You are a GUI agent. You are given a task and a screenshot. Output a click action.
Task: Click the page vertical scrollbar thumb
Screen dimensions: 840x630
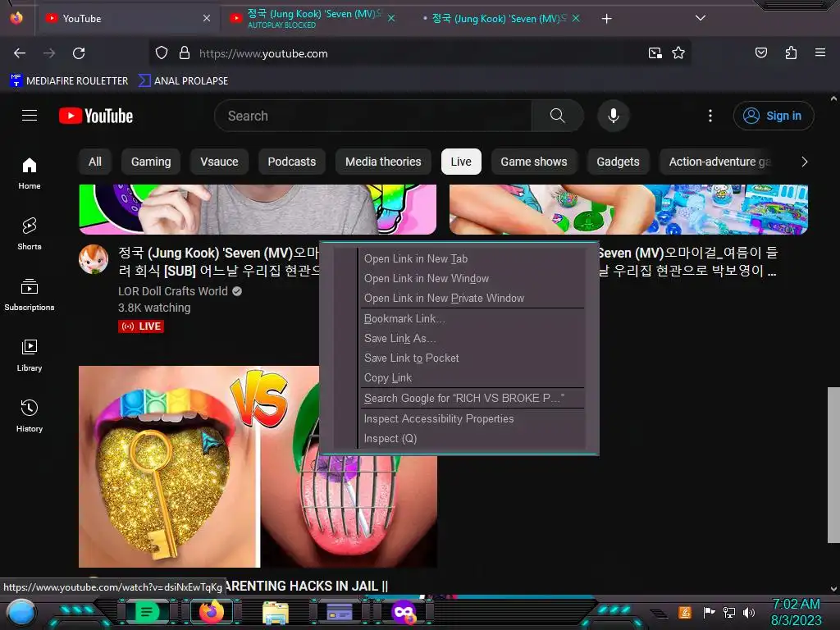pos(833,464)
